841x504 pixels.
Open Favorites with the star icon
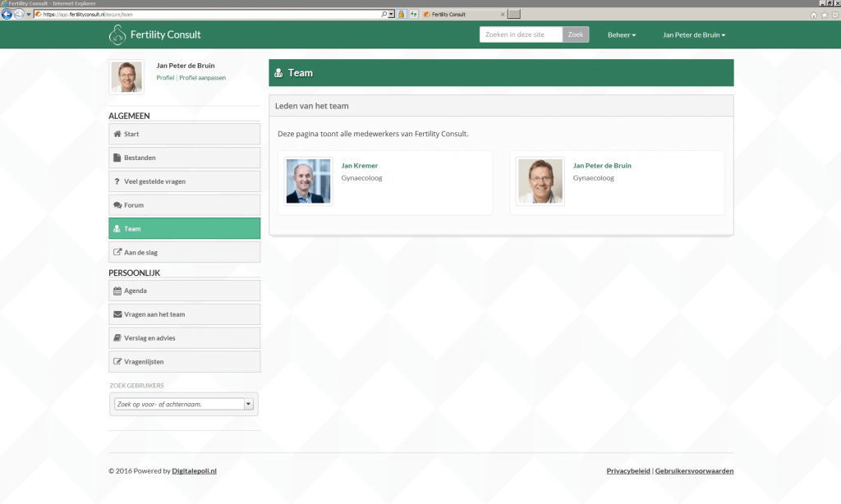click(x=825, y=15)
